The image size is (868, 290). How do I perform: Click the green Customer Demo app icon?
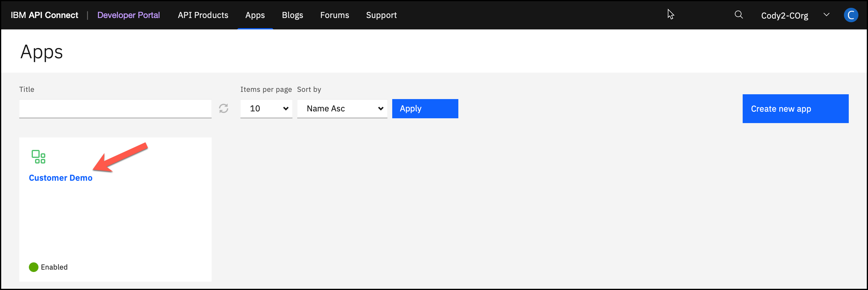38,157
